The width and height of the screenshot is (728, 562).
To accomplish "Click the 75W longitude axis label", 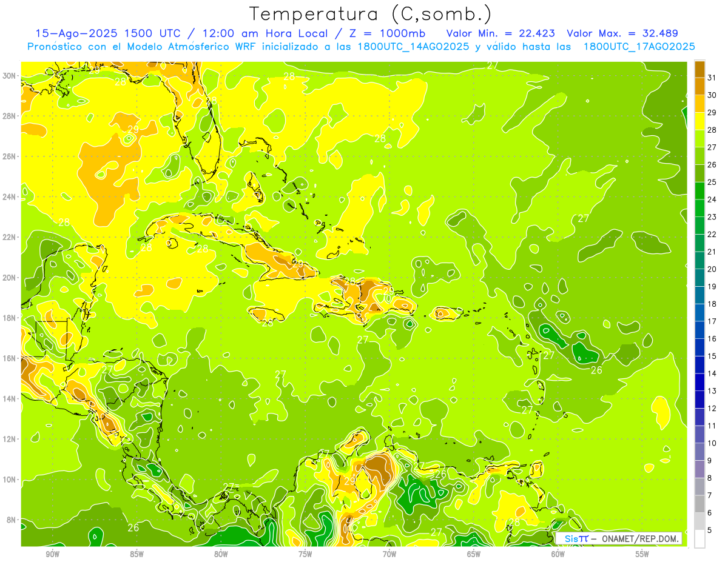I will pyautogui.click(x=305, y=555).
